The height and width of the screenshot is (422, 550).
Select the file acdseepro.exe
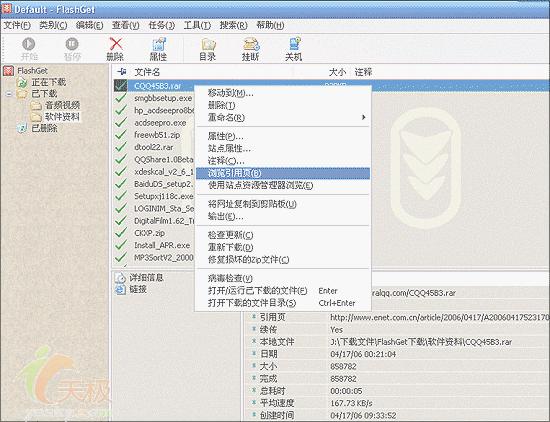(160, 123)
